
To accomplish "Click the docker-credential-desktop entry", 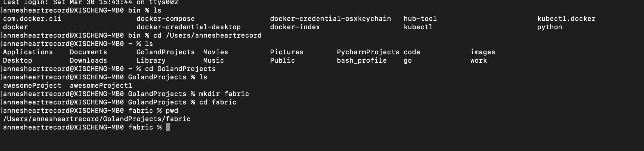I will tap(188, 27).
